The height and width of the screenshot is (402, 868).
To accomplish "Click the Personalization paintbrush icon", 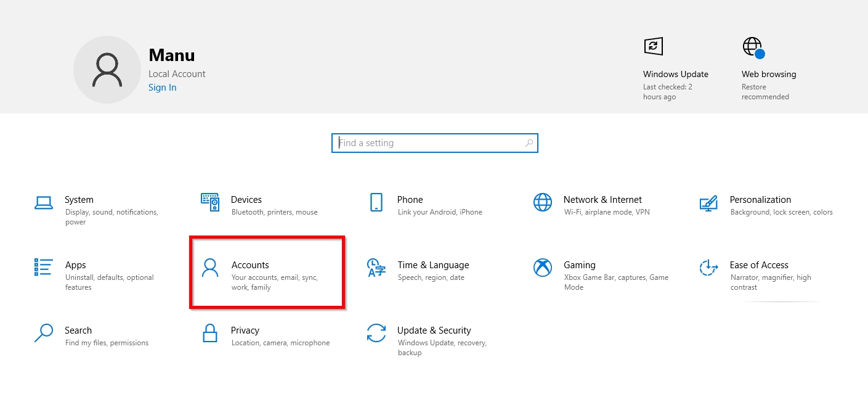I will (x=708, y=202).
